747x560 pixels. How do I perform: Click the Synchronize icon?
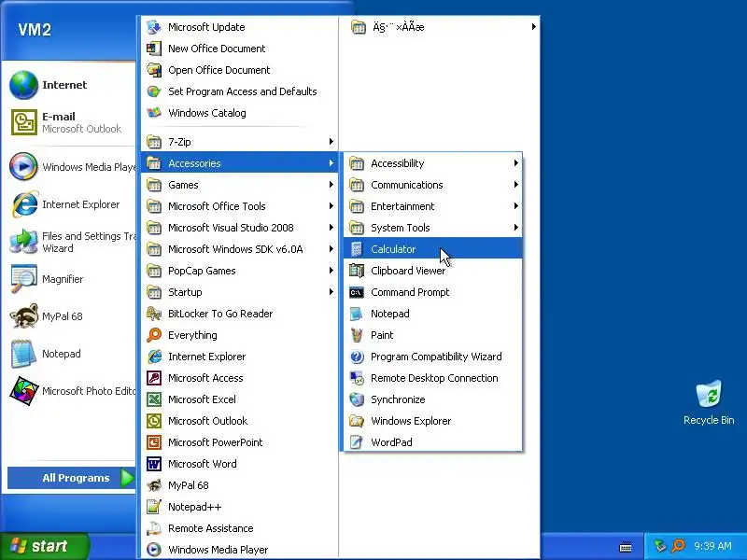[x=357, y=399]
